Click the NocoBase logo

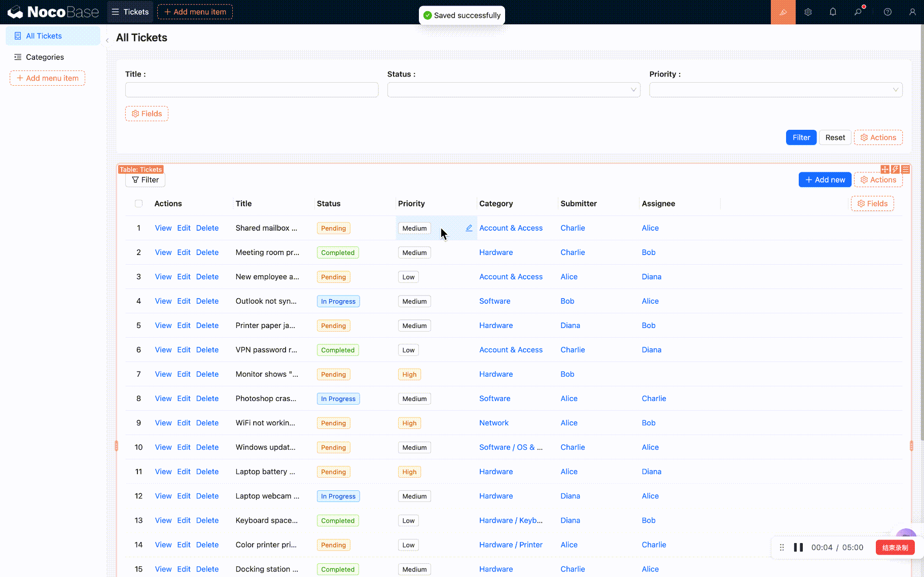point(53,12)
